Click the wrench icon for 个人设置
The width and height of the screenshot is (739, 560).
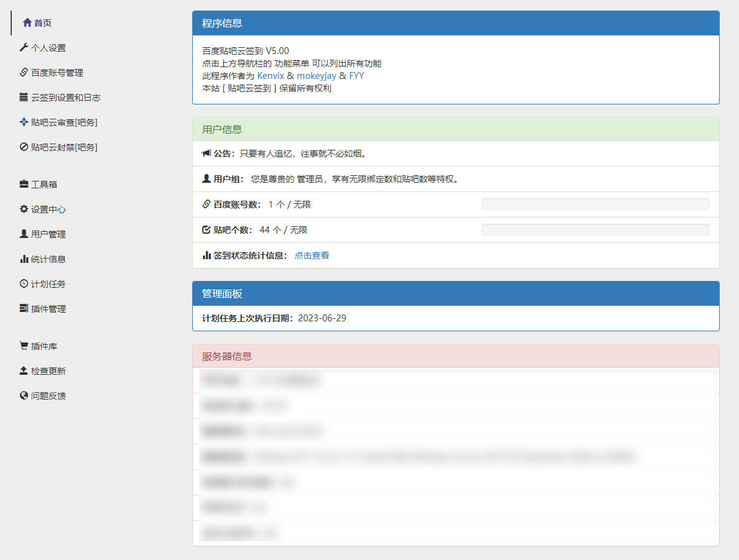[x=24, y=48]
